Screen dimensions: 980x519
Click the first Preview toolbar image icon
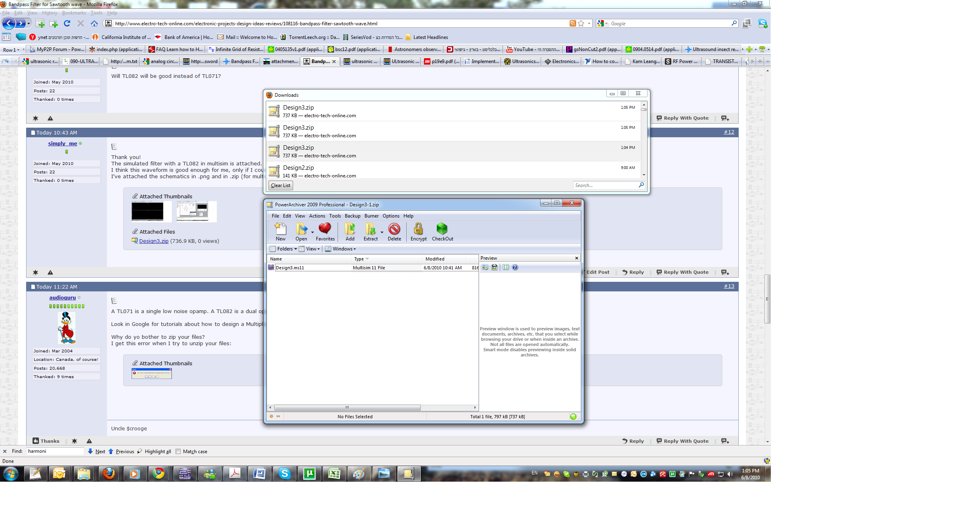(x=485, y=267)
